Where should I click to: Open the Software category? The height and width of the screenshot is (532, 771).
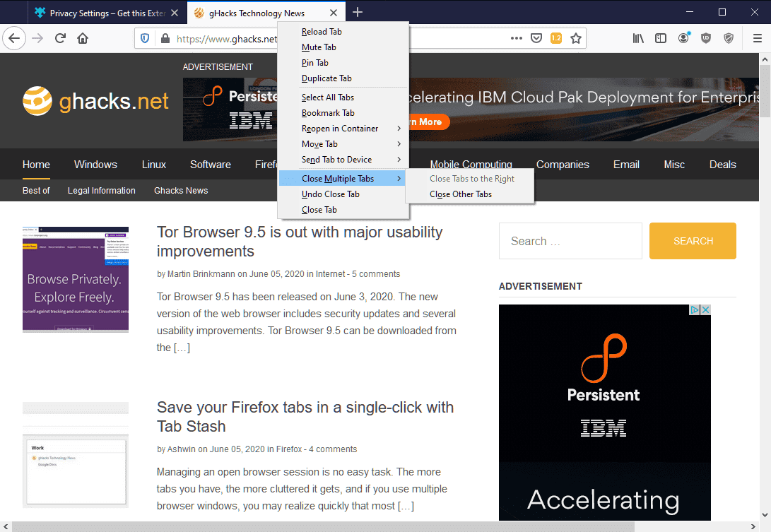[x=211, y=164]
